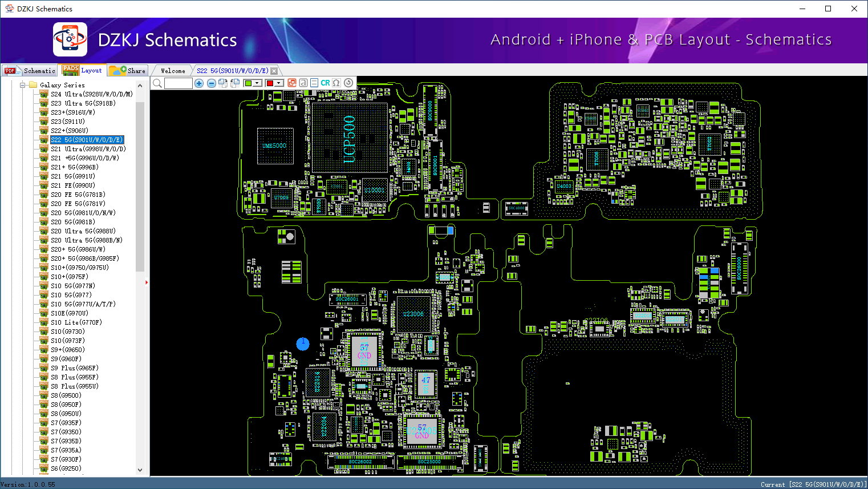Viewport: 868px width, 489px height.
Task: Select S10+(G975F) in the tree
Action: [x=70, y=277]
